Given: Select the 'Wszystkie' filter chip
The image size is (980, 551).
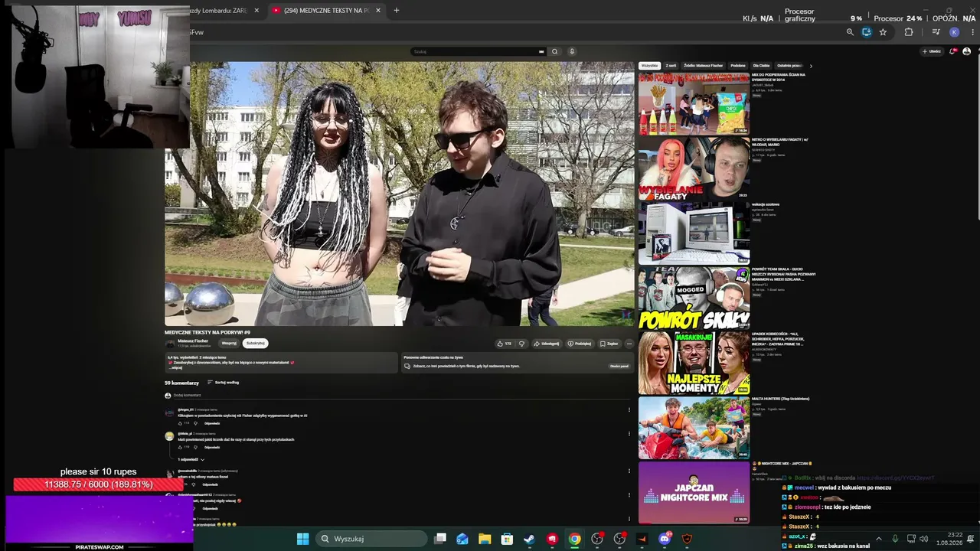Looking at the screenshot, I should pos(650,66).
